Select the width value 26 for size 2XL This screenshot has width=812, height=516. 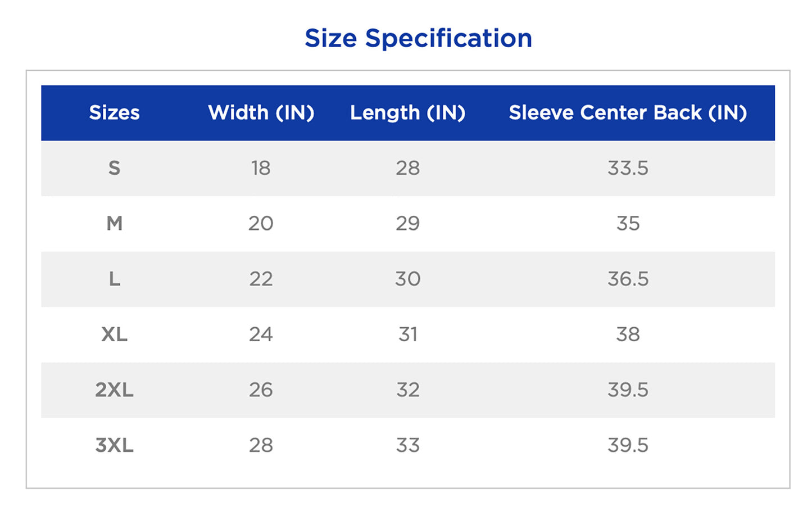pyautogui.click(x=261, y=390)
